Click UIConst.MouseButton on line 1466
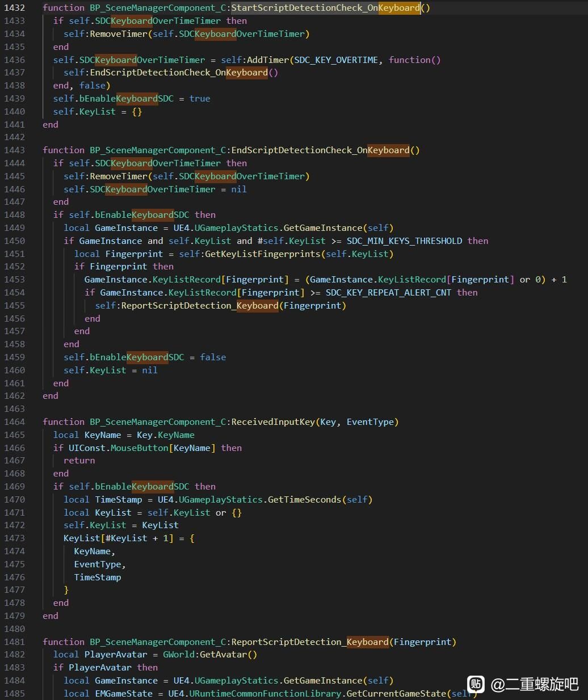 (x=119, y=448)
